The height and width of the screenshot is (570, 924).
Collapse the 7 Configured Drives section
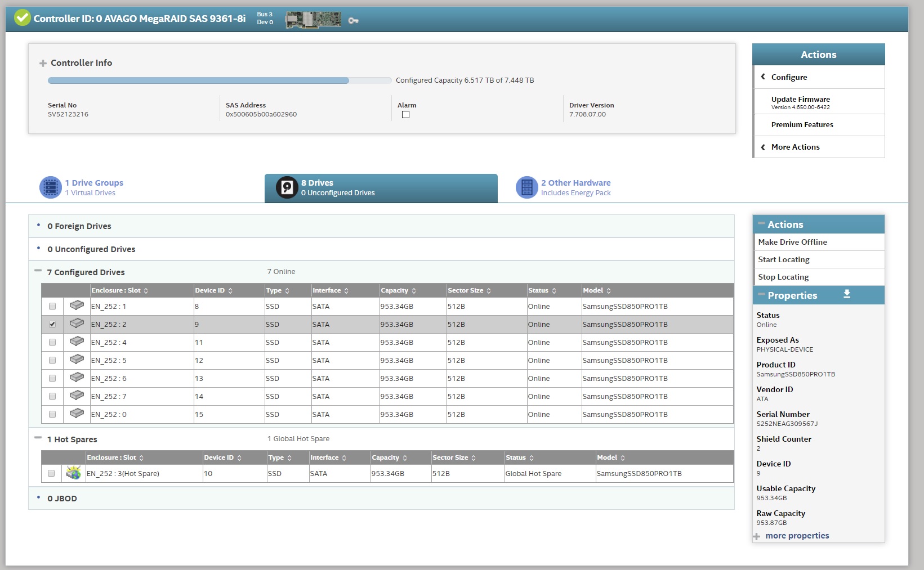point(38,271)
